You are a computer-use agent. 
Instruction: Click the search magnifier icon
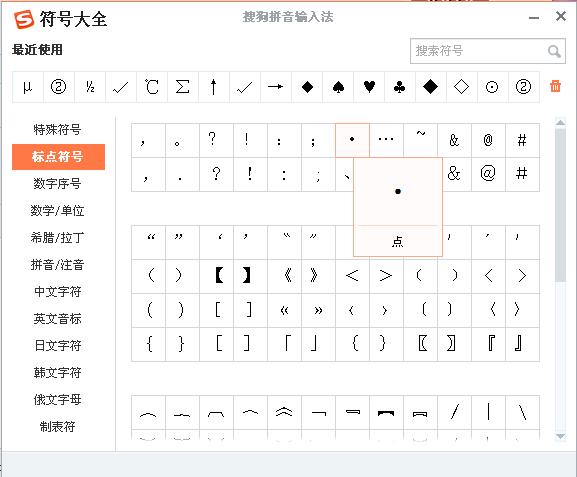coord(554,51)
